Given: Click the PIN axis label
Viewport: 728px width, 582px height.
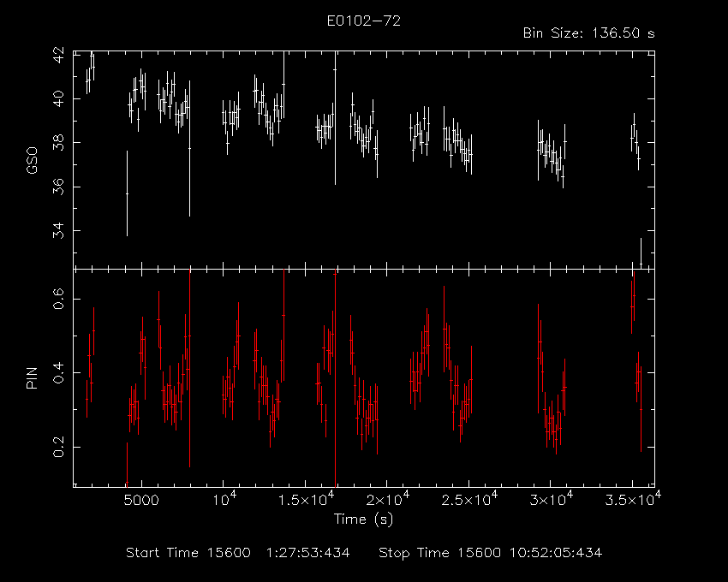Looking at the screenshot, I should (32, 377).
